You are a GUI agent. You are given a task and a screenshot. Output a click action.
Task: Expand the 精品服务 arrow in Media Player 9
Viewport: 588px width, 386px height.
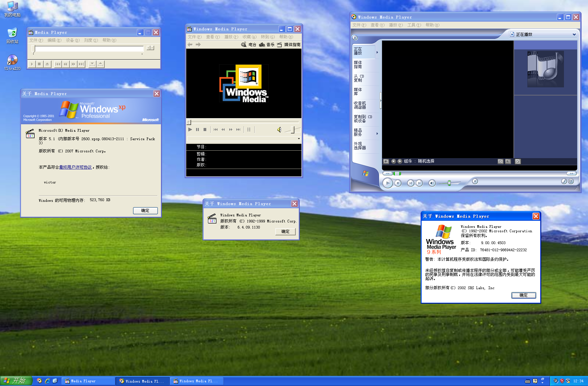[377, 133]
